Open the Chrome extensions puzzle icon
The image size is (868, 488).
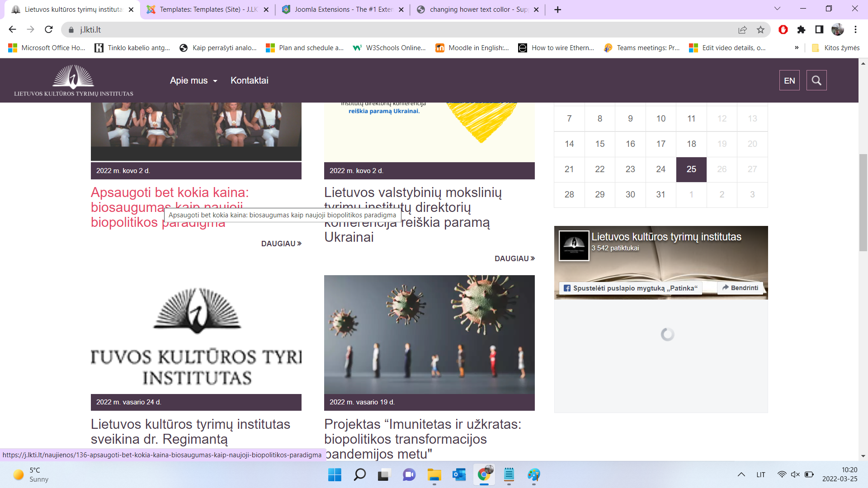pos(801,29)
